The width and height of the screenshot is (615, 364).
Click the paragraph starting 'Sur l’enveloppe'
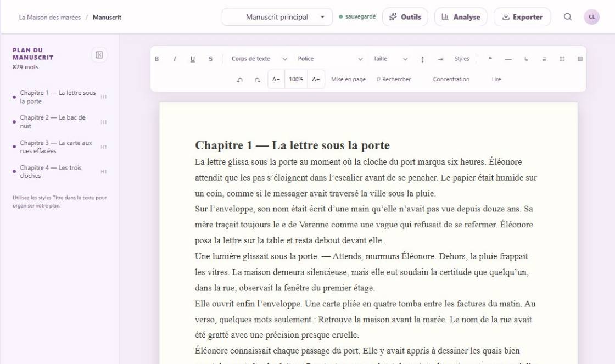pyautogui.click(x=366, y=225)
